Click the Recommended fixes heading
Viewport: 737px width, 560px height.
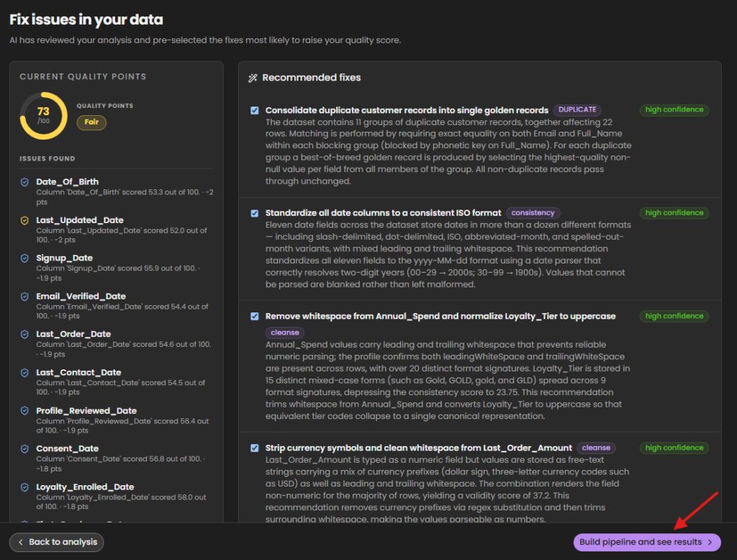(311, 78)
